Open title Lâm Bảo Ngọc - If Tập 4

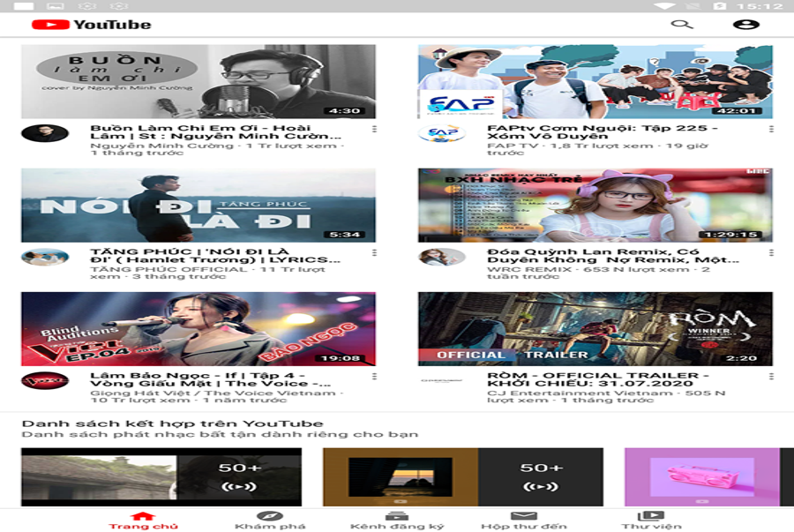click(210, 378)
